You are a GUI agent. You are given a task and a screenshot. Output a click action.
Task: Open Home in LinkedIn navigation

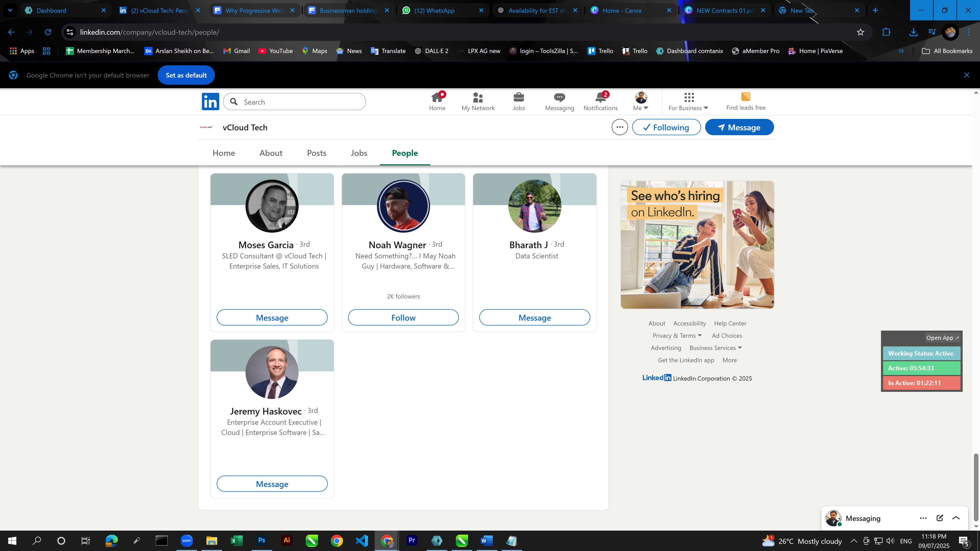point(437,102)
